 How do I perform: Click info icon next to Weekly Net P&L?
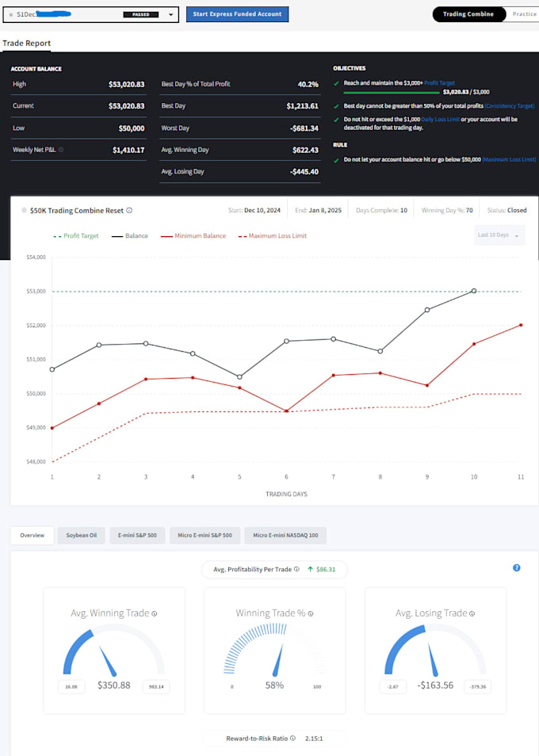pos(61,150)
